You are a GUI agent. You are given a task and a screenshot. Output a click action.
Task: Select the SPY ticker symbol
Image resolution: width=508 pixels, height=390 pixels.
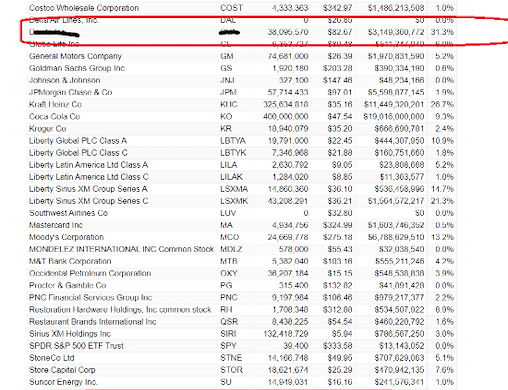point(228,346)
